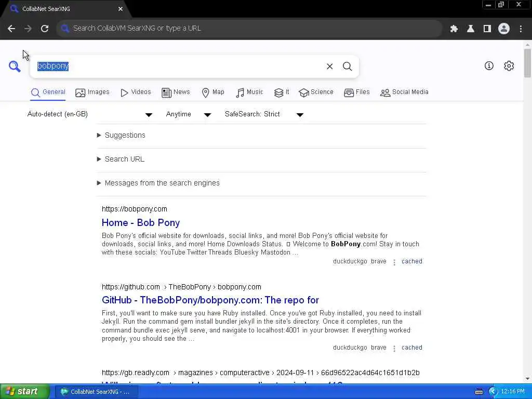Open the GitHub TheBobPony/bobpony.com result
The image size is (532, 399).
[x=210, y=300]
